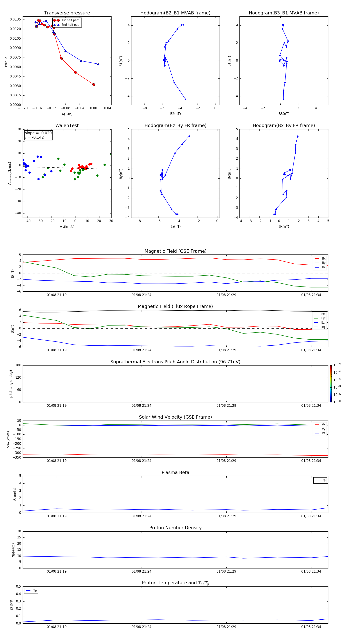Click '|B|' in the Flux Rope legend
Screen dimensions: 351x644
pos(323,327)
